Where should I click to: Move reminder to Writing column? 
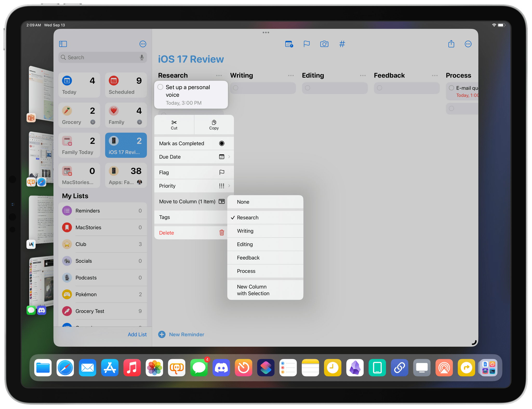pyautogui.click(x=265, y=231)
